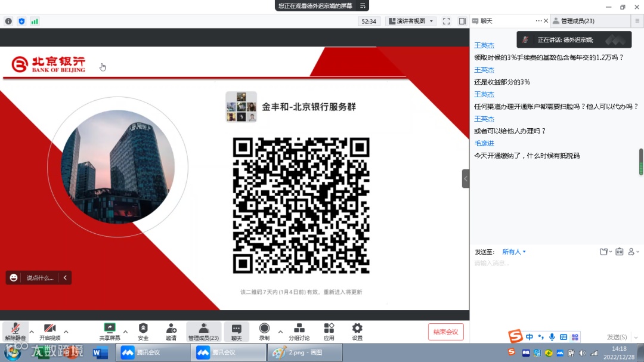Click the red 结束会议 button
The width and height of the screenshot is (644, 362).
(445, 332)
